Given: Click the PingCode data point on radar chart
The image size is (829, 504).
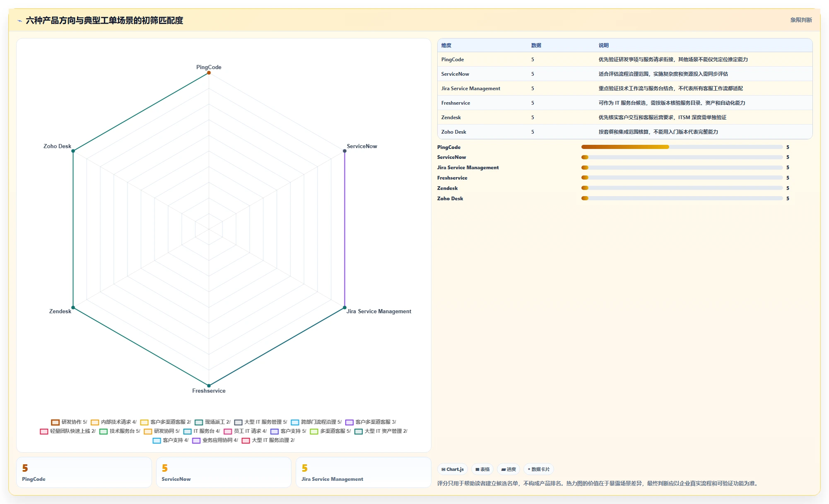Looking at the screenshot, I should click(209, 73).
